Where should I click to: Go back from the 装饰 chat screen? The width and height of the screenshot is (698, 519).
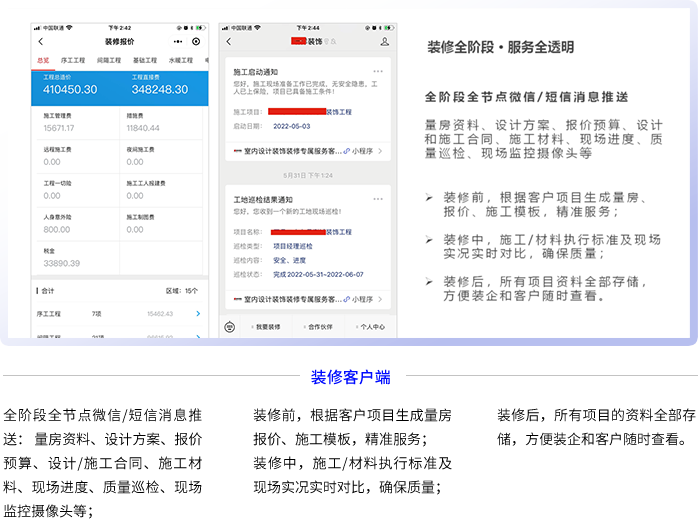click(x=229, y=42)
